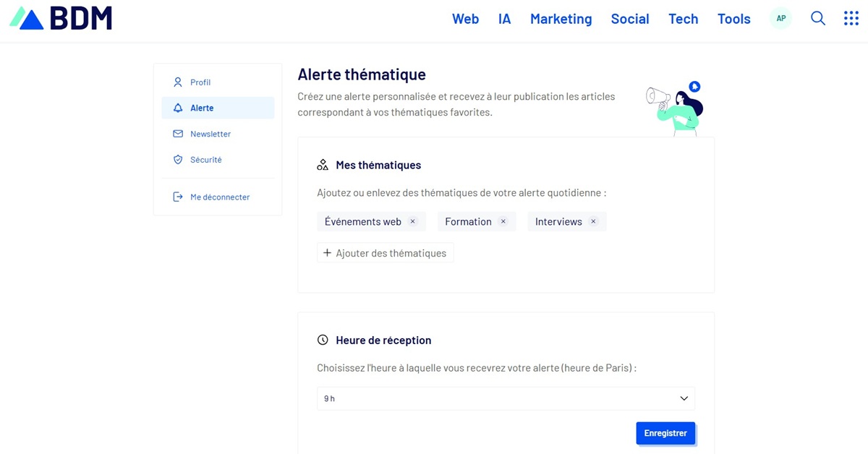Click the Alerte thématique heading

click(x=362, y=74)
